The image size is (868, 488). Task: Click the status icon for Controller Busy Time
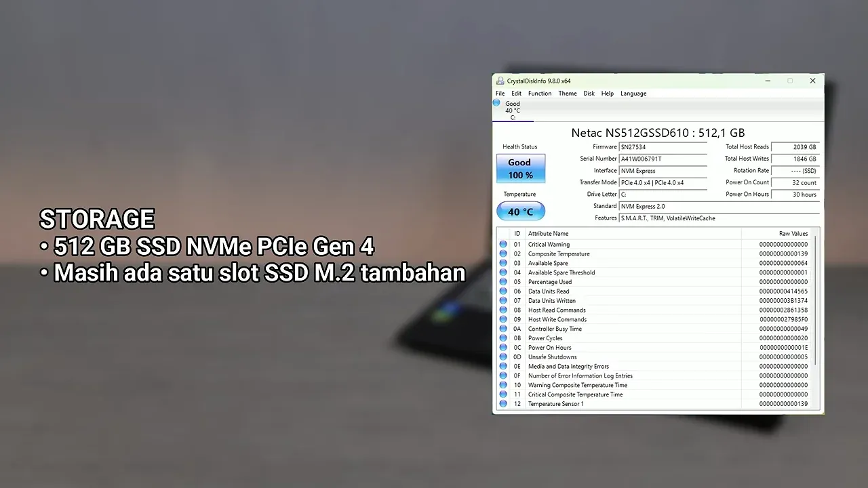coord(503,329)
